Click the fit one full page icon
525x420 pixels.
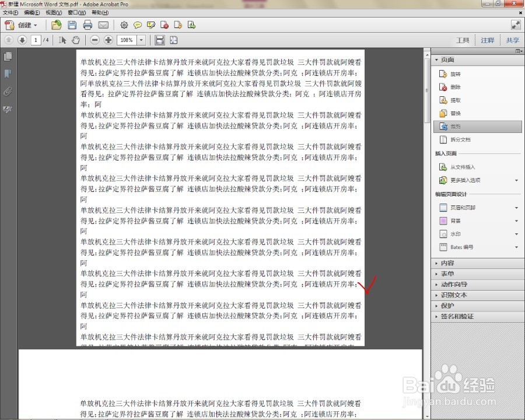(173, 40)
